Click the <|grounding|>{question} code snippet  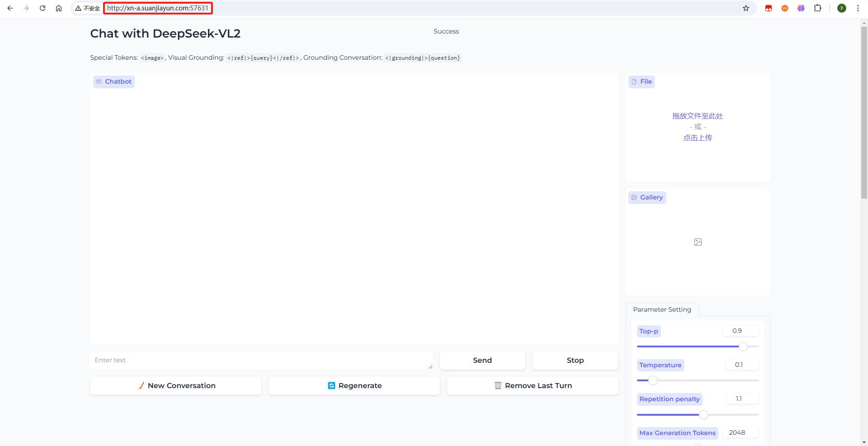pos(423,58)
